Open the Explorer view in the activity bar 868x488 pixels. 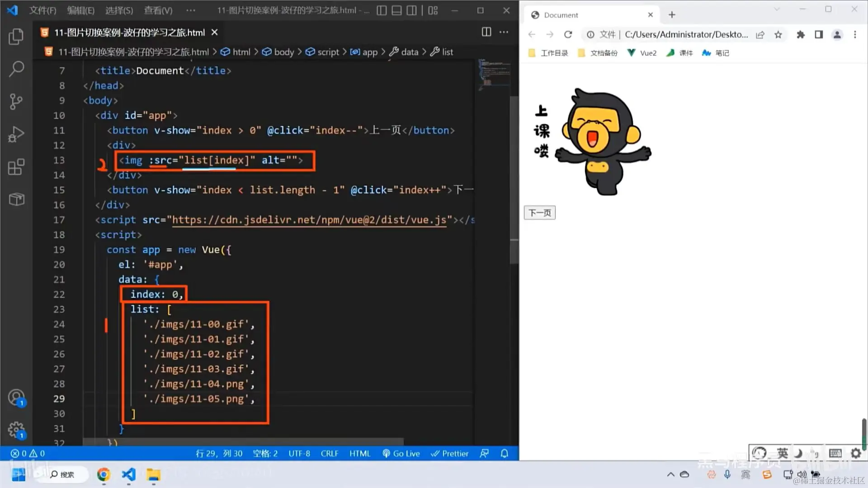[16, 37]
